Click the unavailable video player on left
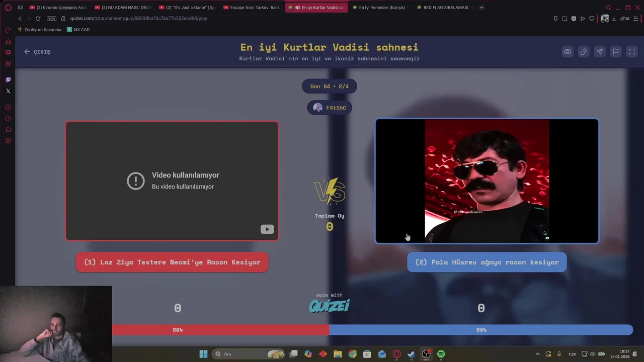Screen dimensions: 644x362 [x=172, y=181]
